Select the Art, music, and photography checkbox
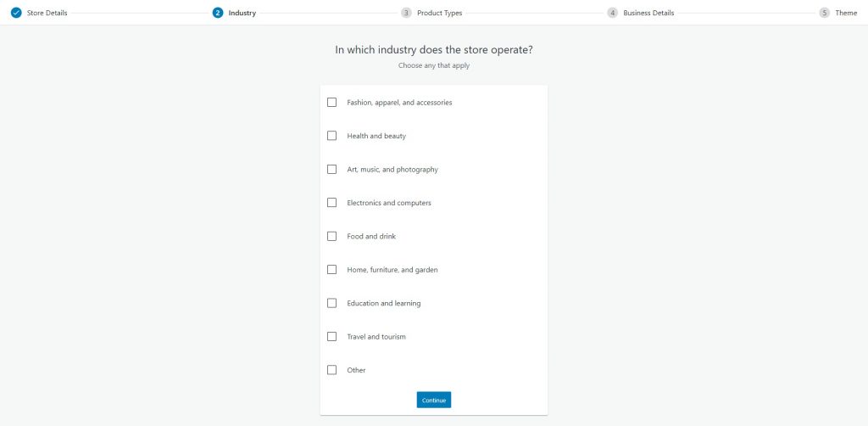Screen dimensions: 868x426 pos(331,170)
